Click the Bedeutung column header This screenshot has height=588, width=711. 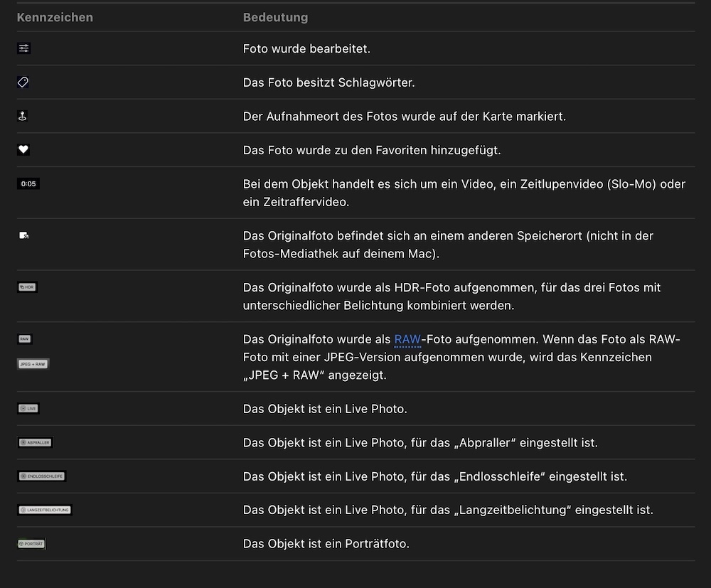pos(275,17)
